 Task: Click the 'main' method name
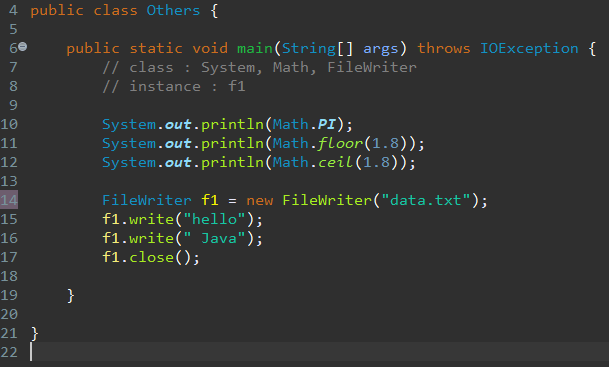[255, 48]
